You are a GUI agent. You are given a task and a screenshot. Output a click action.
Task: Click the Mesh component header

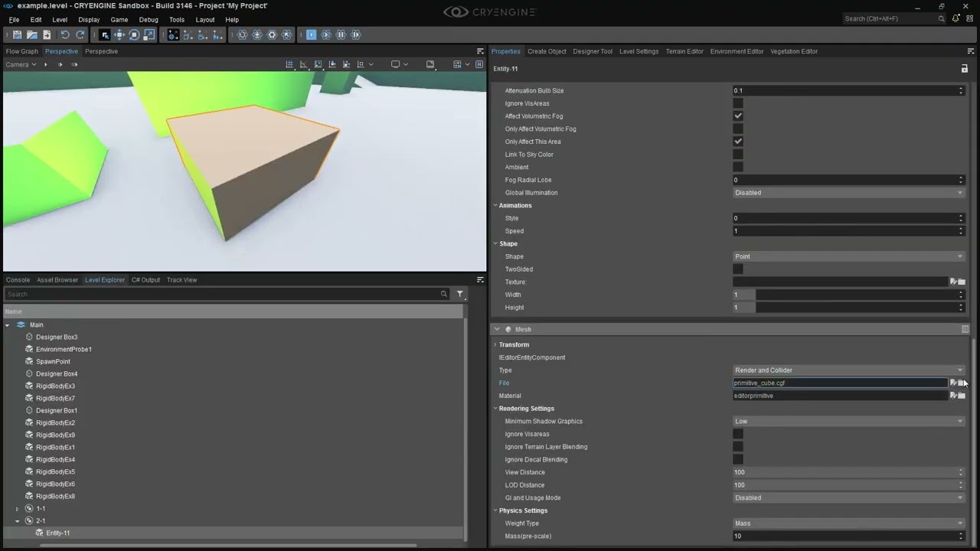(730, 329)
